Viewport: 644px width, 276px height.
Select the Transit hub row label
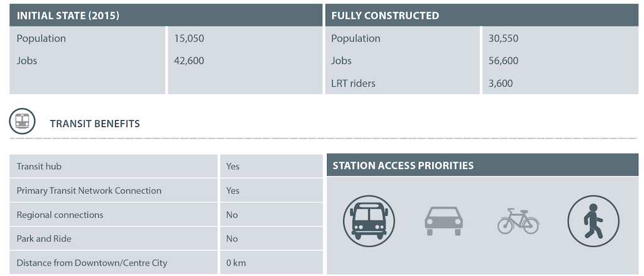pyautogui.click(x=39, y=167)
